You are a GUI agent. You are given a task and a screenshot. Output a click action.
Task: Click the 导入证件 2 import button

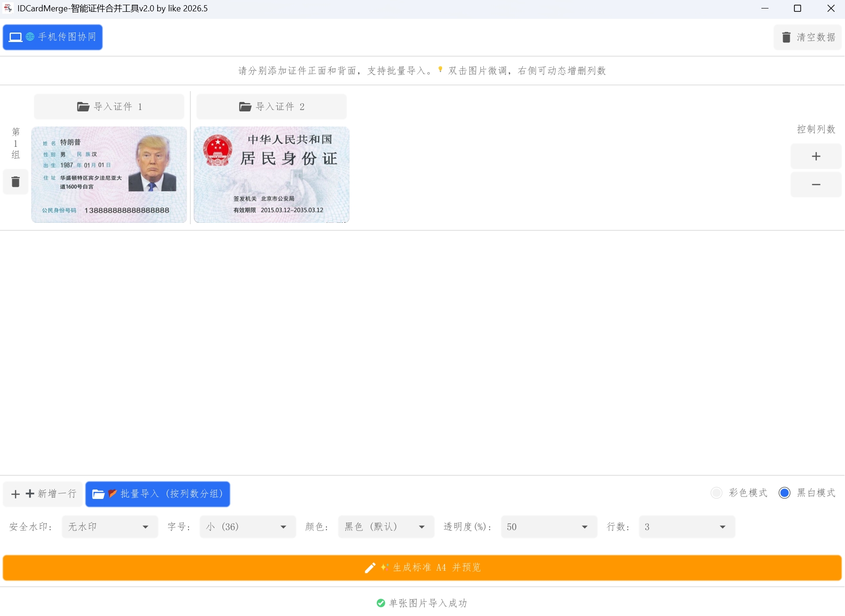(272, 107)
